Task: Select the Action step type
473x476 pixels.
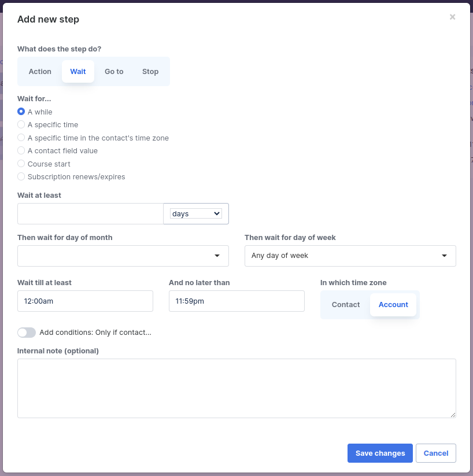Action: (x=40, y=72)
